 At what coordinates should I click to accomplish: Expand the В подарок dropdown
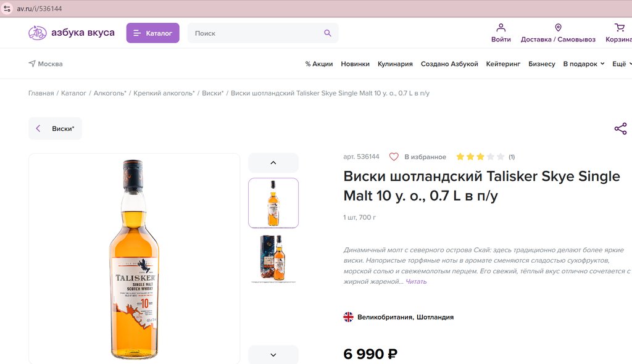click(584, 64)
